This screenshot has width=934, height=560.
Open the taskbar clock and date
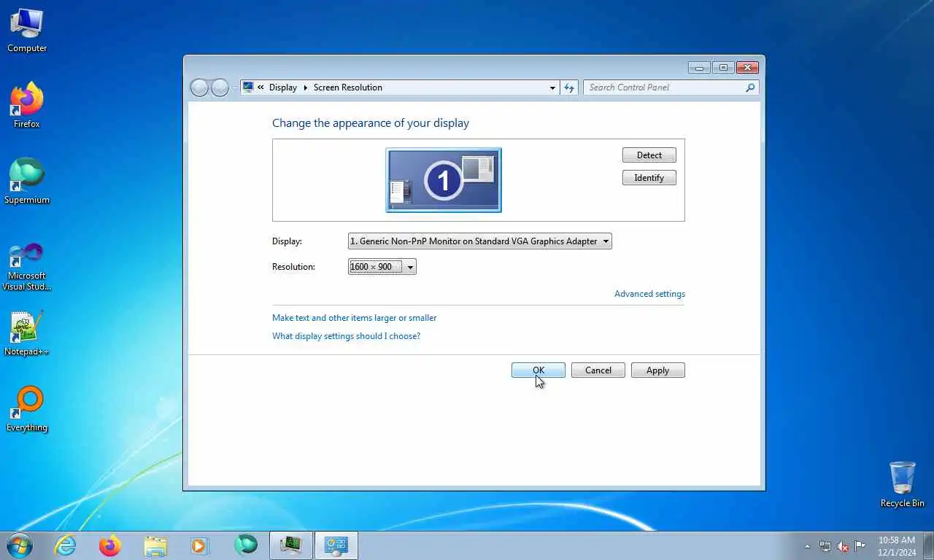click(897, 546)
